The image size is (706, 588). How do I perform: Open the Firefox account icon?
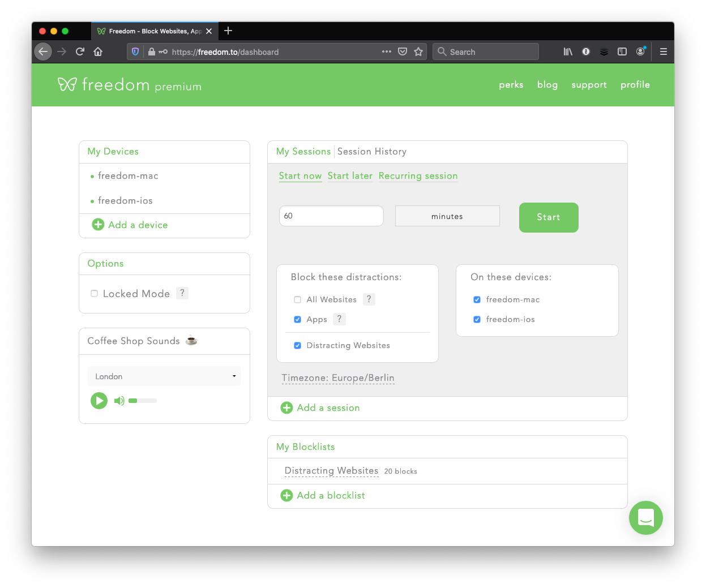point(640,51)
